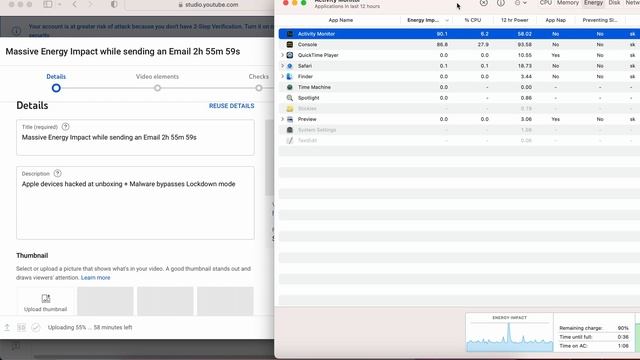Screen dimensions: 640x360
Task: Select the first auto-generated thumbnail placeholder
Action: 105,301
